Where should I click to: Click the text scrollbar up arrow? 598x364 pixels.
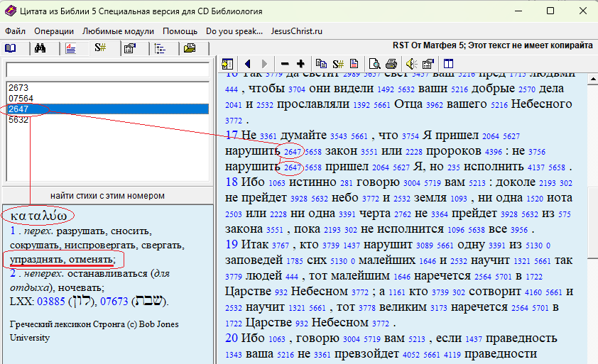pos(592,79)
